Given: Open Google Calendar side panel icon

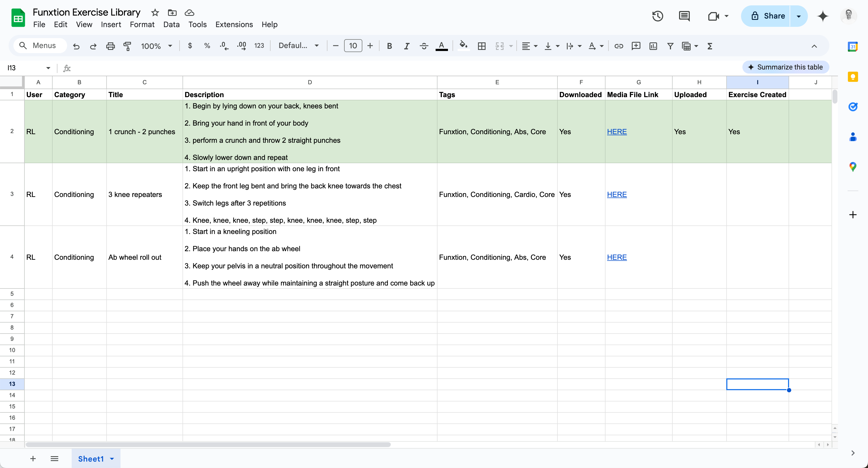Looking at the screenshot, I should (853, 46).
